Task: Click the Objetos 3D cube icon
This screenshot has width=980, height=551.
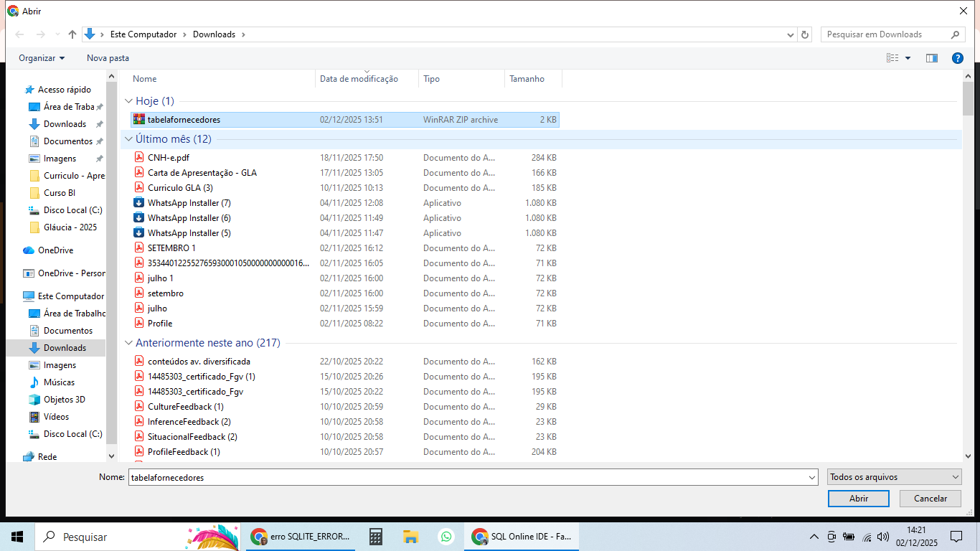Action: tap(34, 400)
